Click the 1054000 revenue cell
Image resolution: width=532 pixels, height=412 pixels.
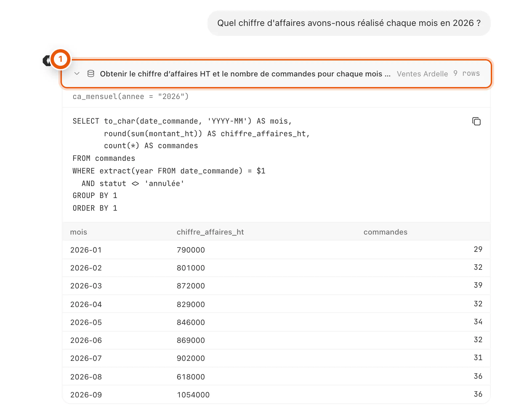193,395
